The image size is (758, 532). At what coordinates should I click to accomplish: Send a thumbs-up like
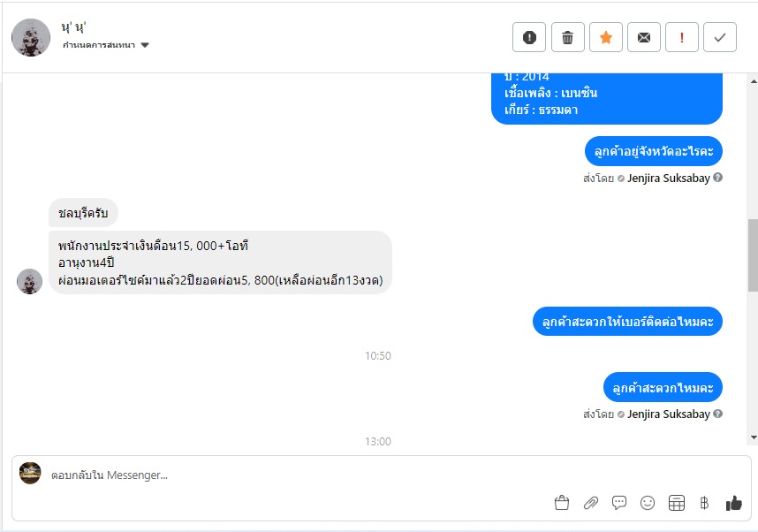click(x=733, y=503)
